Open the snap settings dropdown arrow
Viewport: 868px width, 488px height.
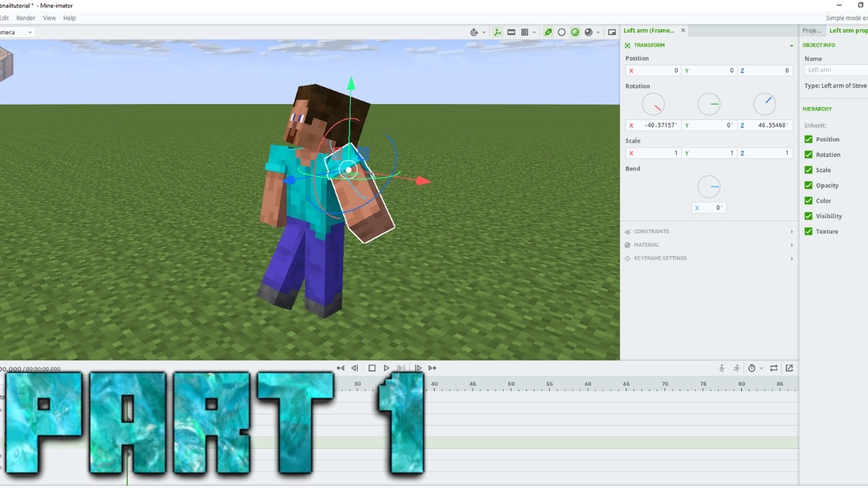coord(484,33)
